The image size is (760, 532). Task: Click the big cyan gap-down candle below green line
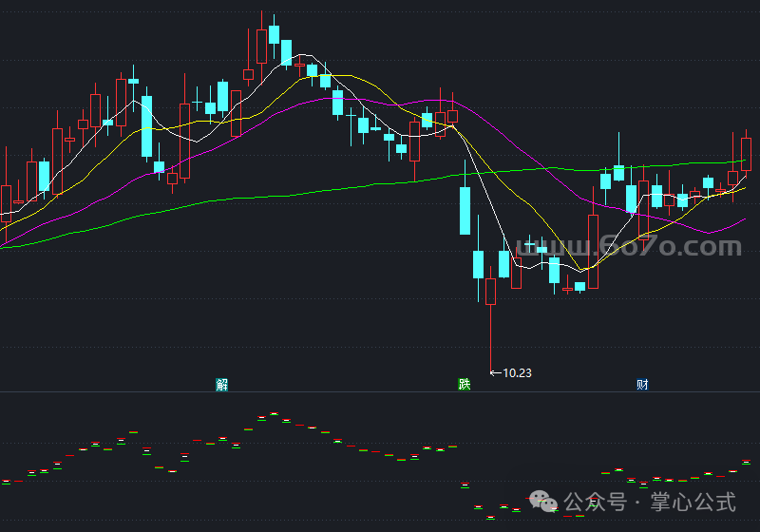[x=465, y=210]
